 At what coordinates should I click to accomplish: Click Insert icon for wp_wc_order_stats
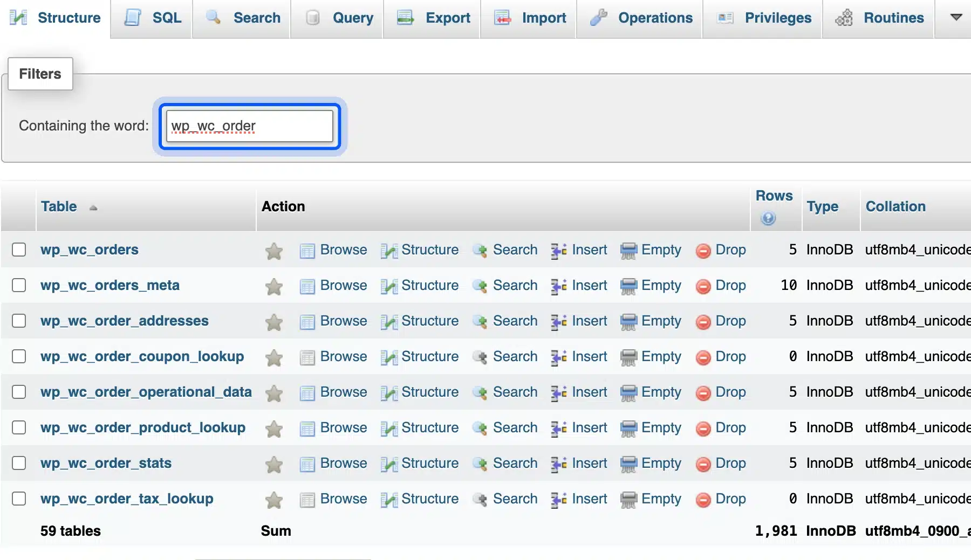tap(559, 465)
